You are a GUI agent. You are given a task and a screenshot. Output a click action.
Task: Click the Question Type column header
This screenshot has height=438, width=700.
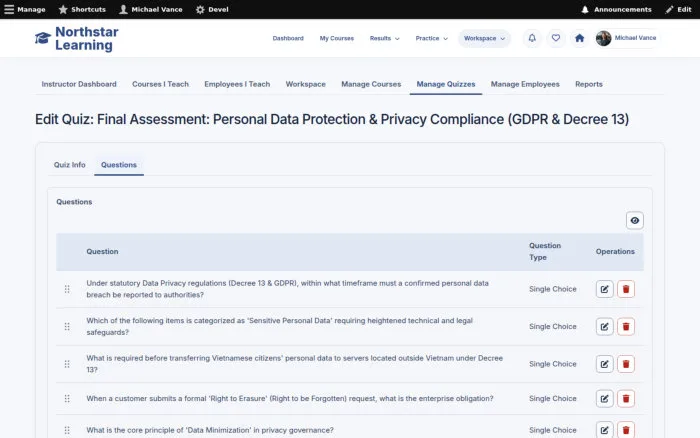[545, 251]
